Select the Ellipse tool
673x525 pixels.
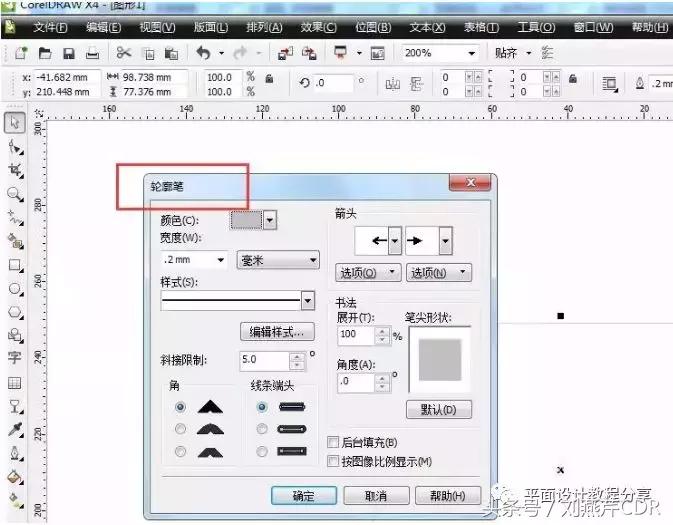pyautogui.click(x=15, y=288)
